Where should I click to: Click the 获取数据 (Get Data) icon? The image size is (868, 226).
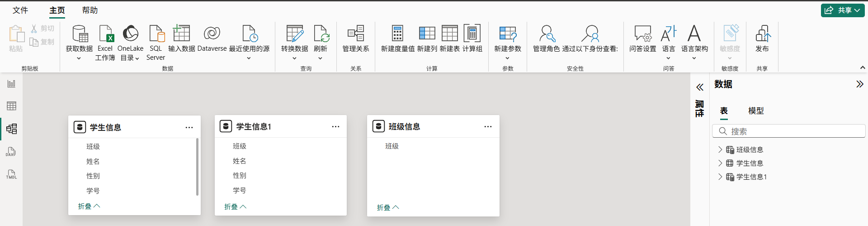pyautogui.click(x=80, y=34)
